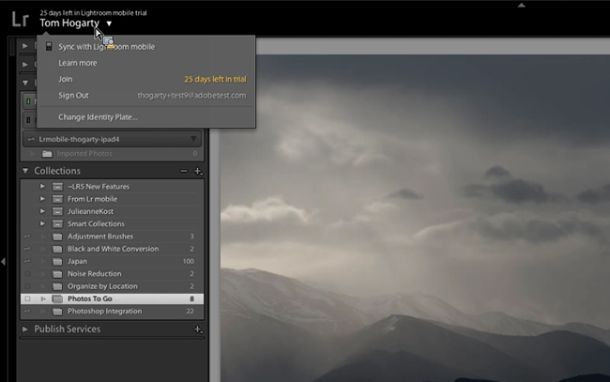The image size is (610, 382).
Task: Collapse the Collections panel triangle
Action: click(25, 171)
